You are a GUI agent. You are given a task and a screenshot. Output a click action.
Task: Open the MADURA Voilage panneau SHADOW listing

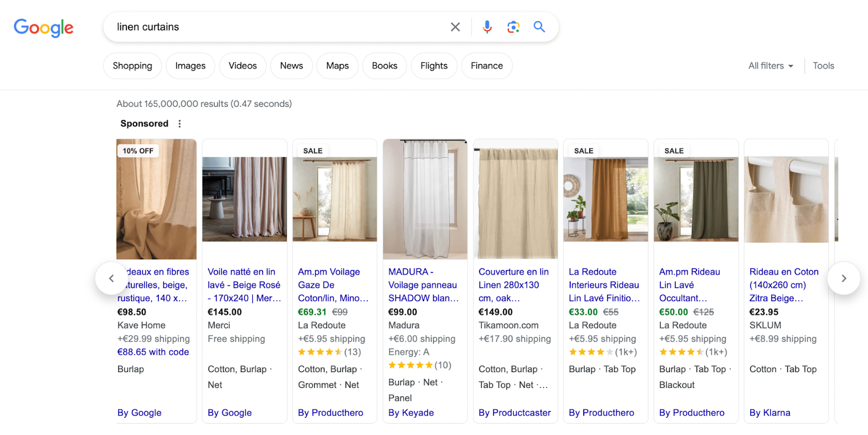pyautogui.click(x=424, y=285)
